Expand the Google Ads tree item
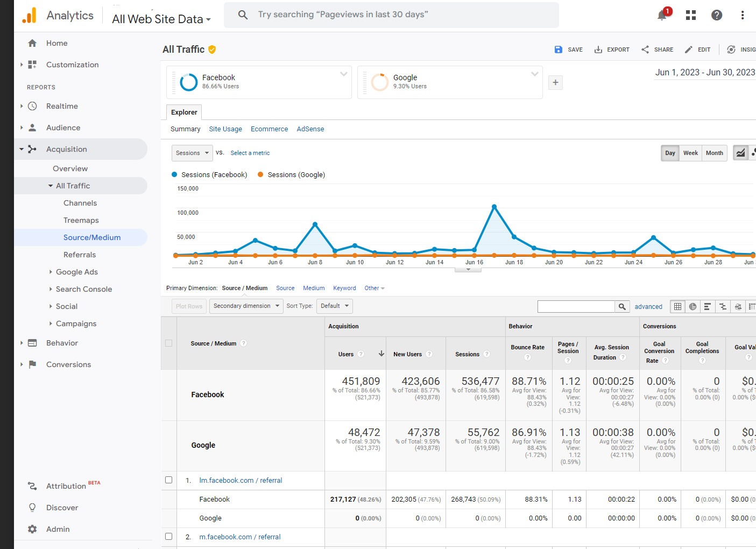 point(51,272)
